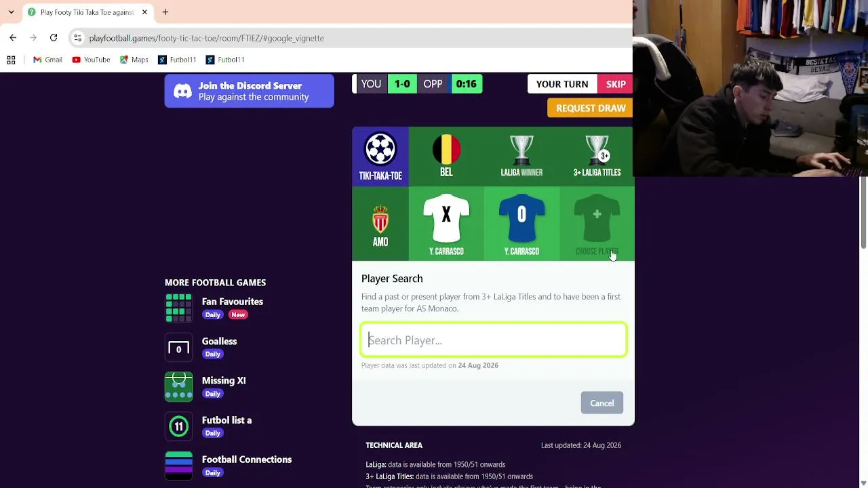Viewport: 868px width, 488px height.
Task: Open the Missing XI game icon
Action: click(x=179, y=387)
